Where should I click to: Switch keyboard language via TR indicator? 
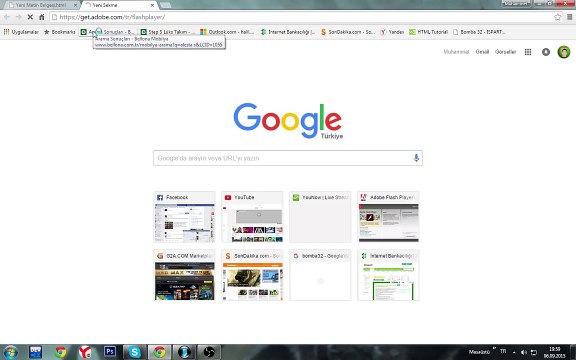click(503, 352)
